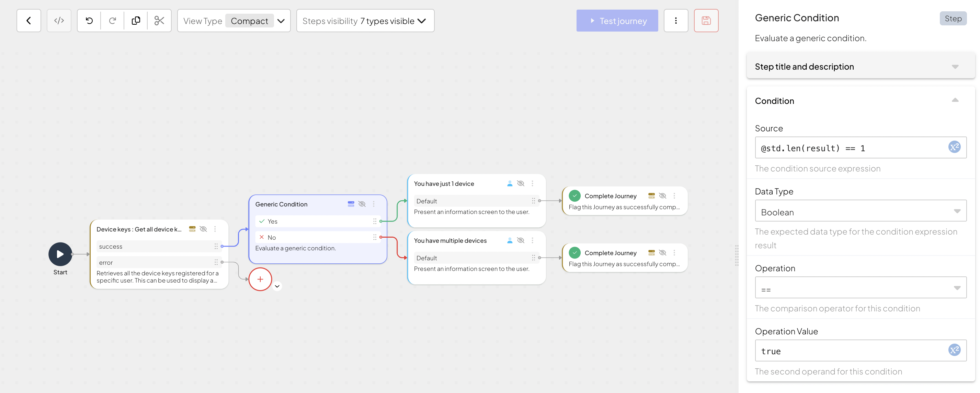Open the toolbar three-dot options menu
980x393 pixels.
(676, 21)
